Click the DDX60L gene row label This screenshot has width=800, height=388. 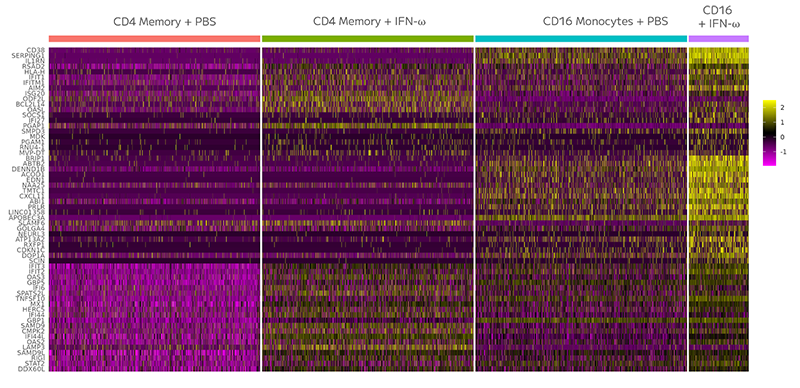point(33,369)
